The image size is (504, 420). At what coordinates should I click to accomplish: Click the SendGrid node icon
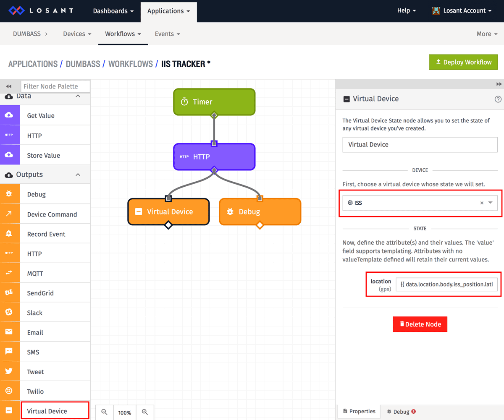[9, 293]
